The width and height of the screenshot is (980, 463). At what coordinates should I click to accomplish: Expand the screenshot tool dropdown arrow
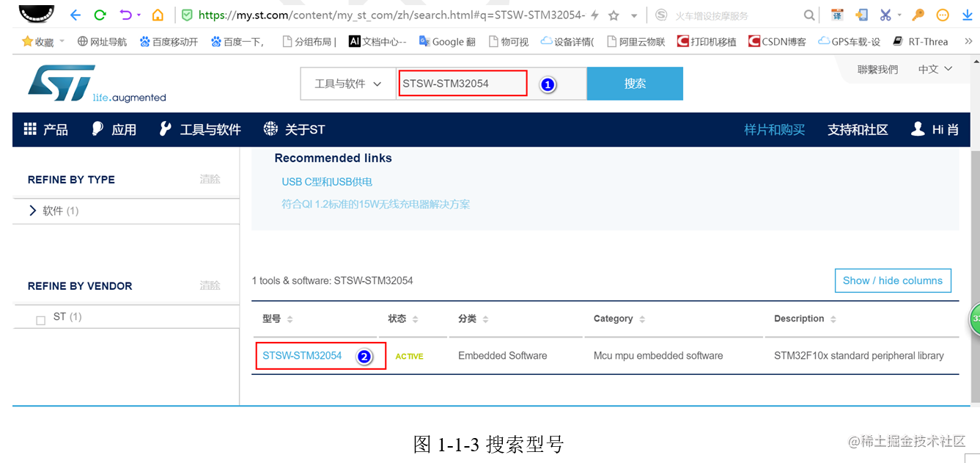click(899, 15)
